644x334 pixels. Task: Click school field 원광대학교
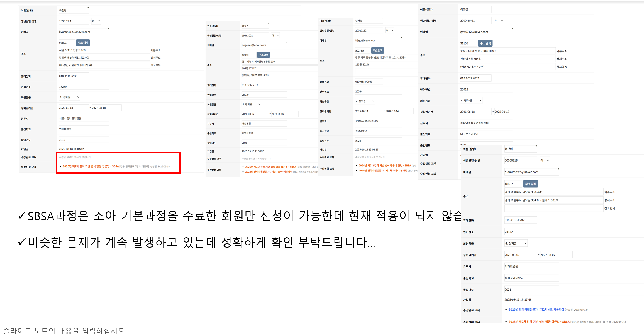coord(378,131)
